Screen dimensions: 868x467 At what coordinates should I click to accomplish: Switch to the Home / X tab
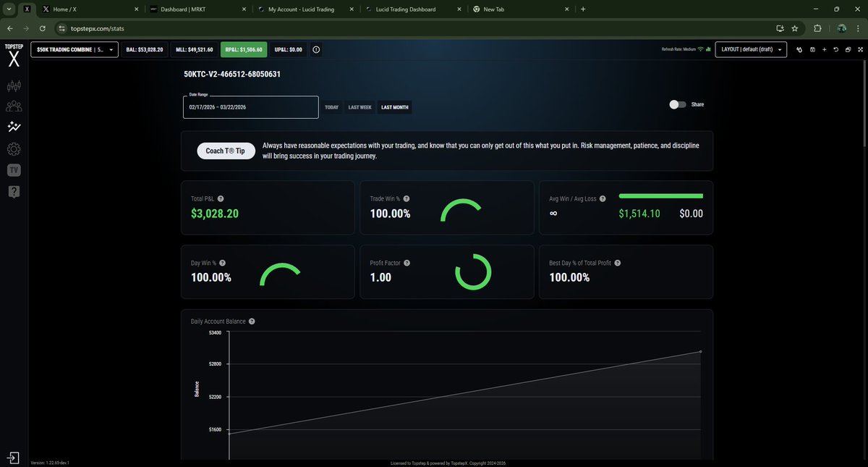point(89,9)
